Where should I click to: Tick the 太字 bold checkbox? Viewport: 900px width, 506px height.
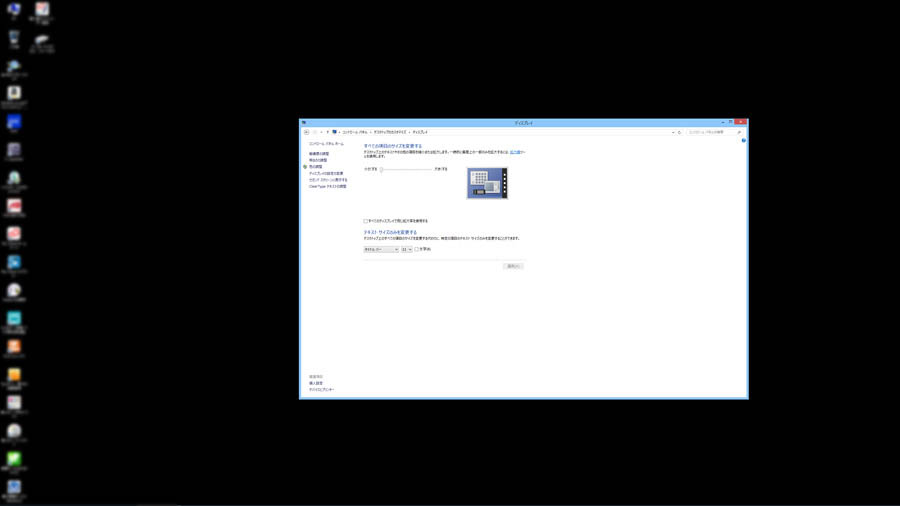pos(417,249)
